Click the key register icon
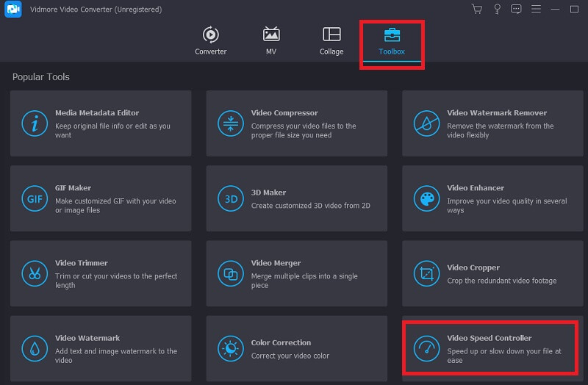 coord(497,10)
